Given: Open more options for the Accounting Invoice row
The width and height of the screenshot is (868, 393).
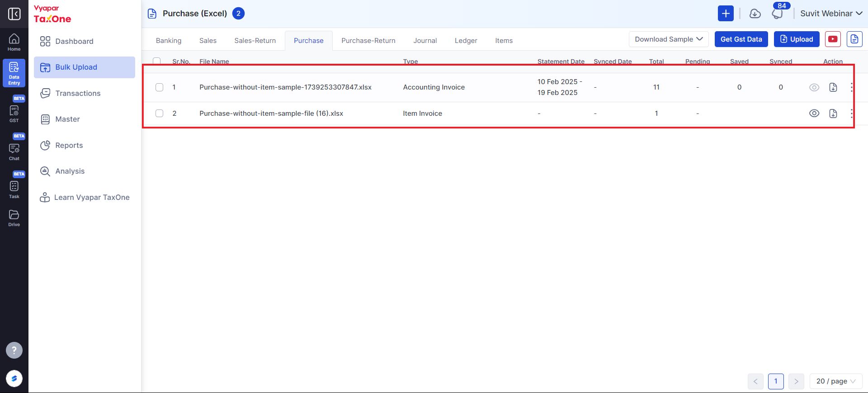Looking at the screenshot, I should 851,87.
